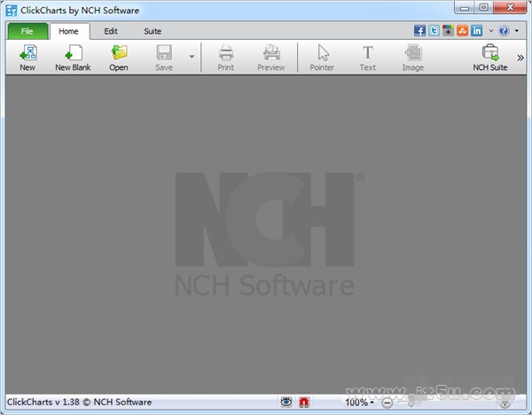Viewport: 532px width, 415px height.
Task: Zoom out with the minus button
Action: pyautogui.click(x=387, y=403)
